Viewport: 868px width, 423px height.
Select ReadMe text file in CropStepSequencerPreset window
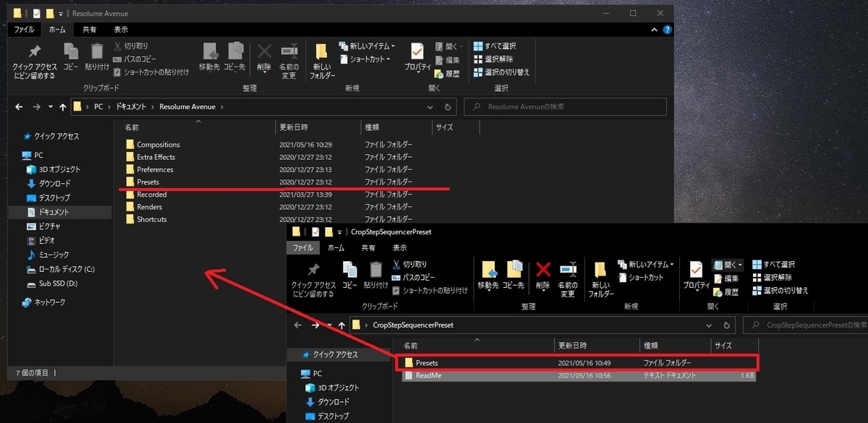(x=579, y=375)
